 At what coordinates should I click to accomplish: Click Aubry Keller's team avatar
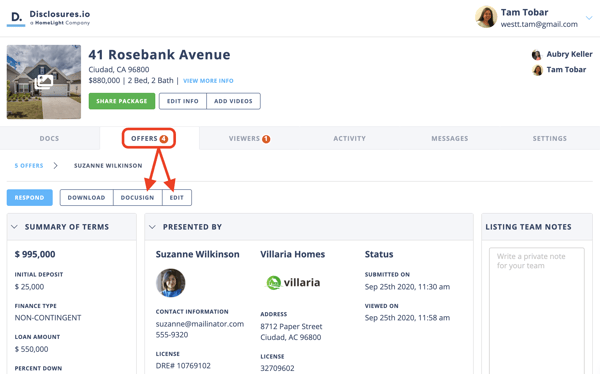point(536,55)
